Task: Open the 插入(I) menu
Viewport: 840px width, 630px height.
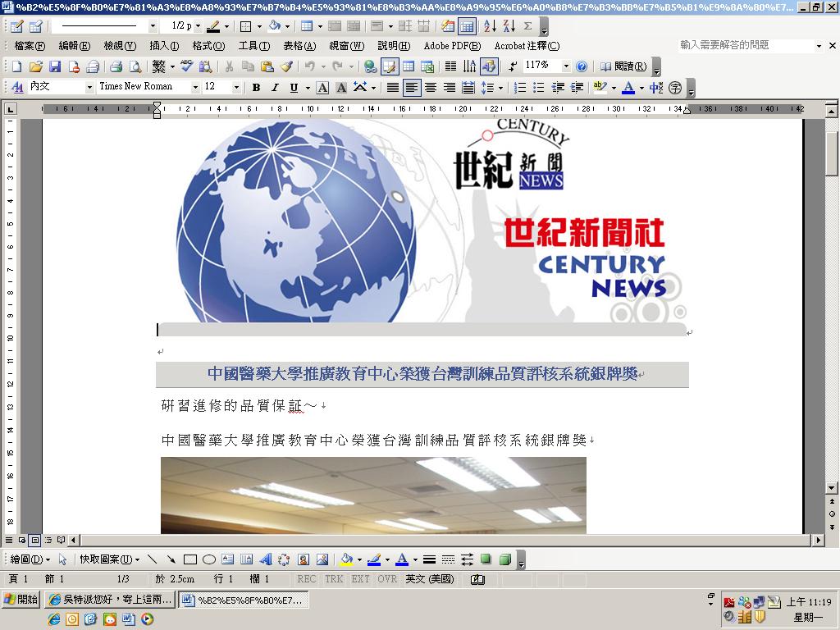Action: tap(164, 46)
